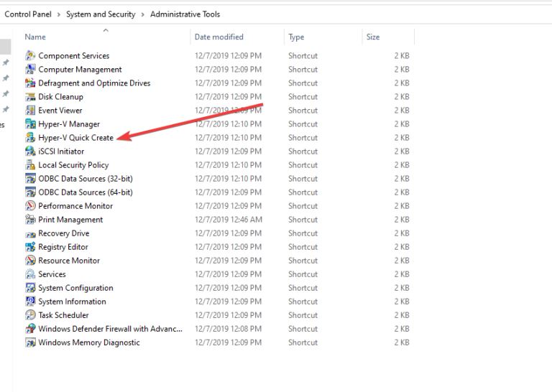
Task: Select the Computer Management file name
Action: [x=80, y=69]
